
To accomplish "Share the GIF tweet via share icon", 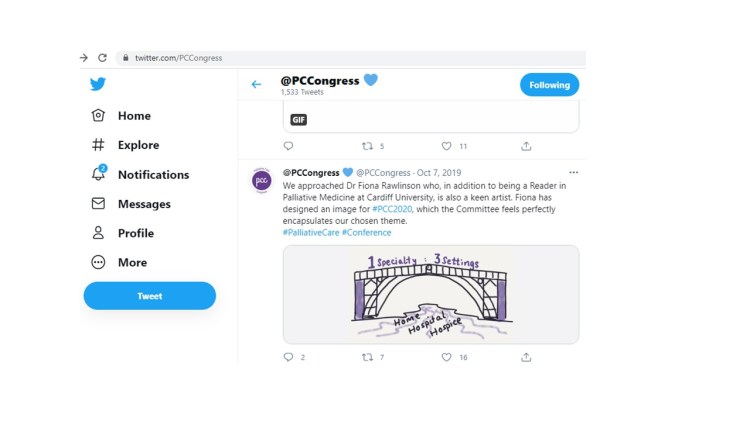I will [526, 146].
